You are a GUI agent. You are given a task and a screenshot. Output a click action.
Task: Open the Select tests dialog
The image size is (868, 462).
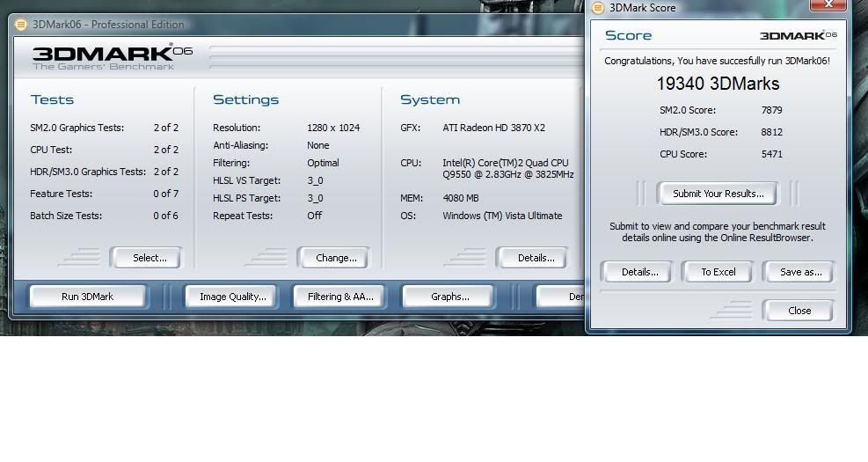pos(146,258)
